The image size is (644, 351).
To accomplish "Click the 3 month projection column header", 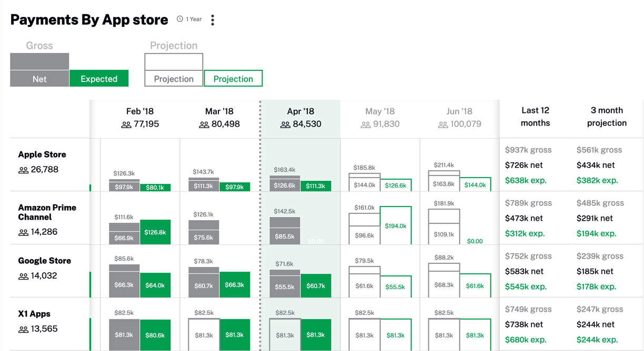I will tap(607, 117).
